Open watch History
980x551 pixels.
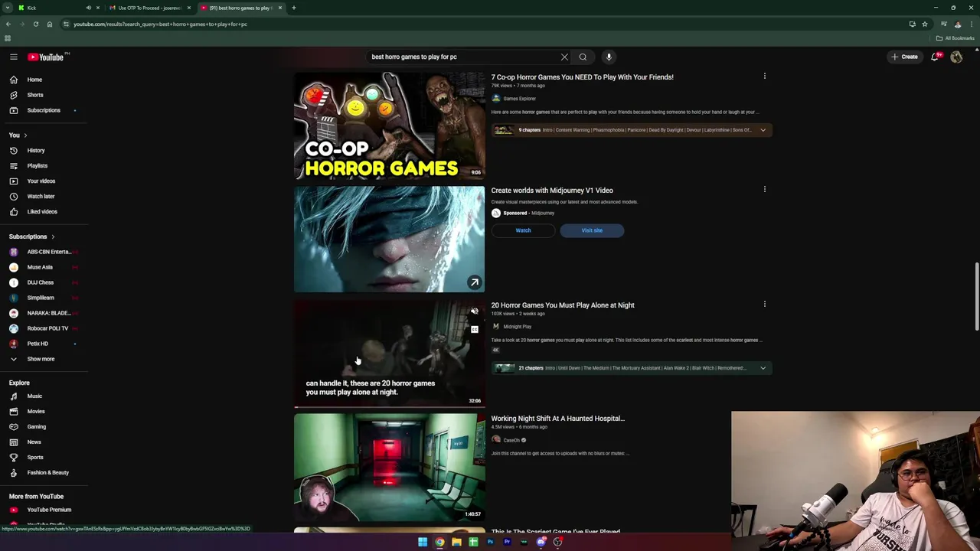pyautogui.click(x=35, y=151)
